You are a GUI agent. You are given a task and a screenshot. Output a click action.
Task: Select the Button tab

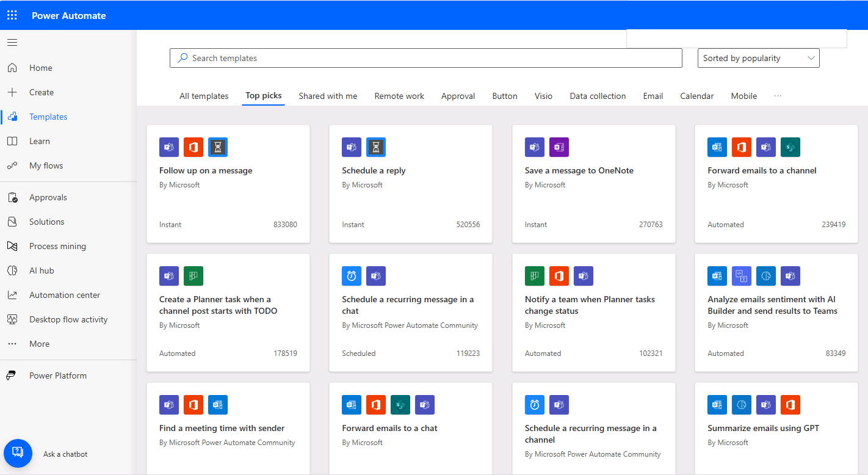pos(505,96)
